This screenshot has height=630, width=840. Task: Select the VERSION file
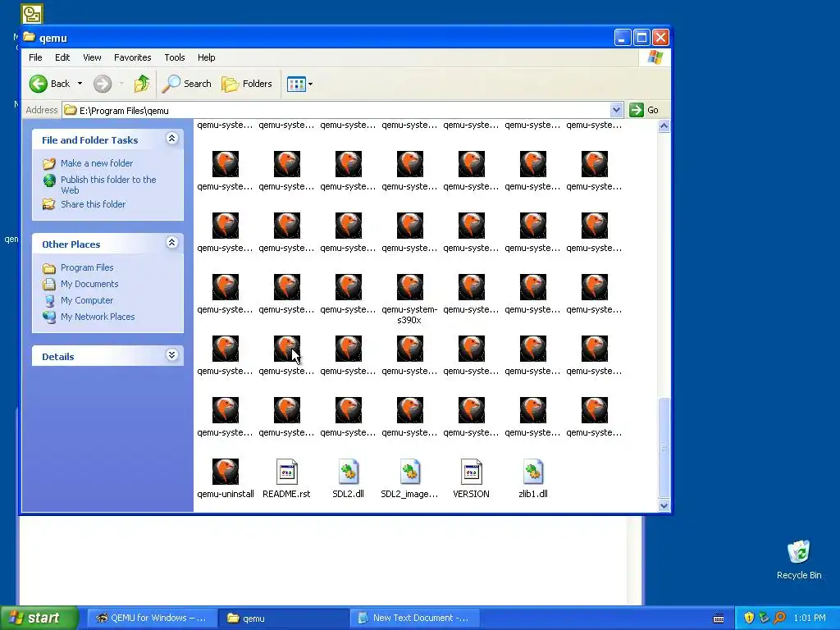(x=471, y=478)
